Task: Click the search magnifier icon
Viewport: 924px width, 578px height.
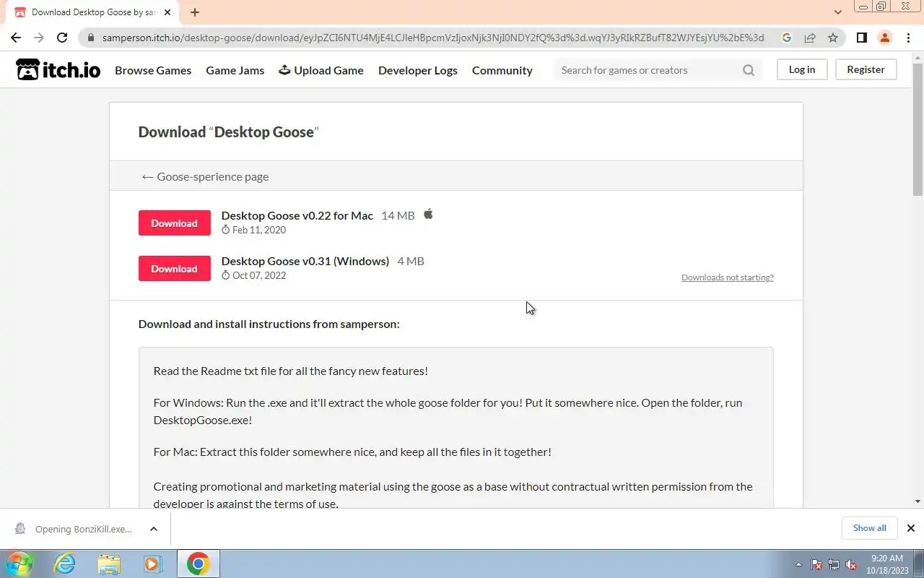Action: pyautogui.click(x=749, y=70)
